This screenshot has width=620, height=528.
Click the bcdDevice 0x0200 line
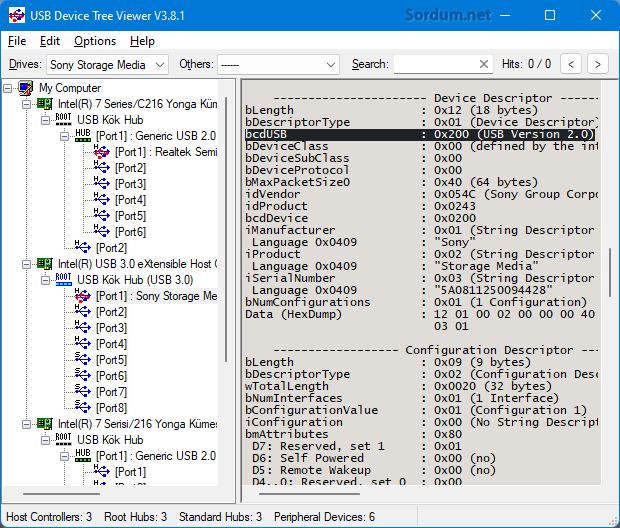click(x=360, y=218)
